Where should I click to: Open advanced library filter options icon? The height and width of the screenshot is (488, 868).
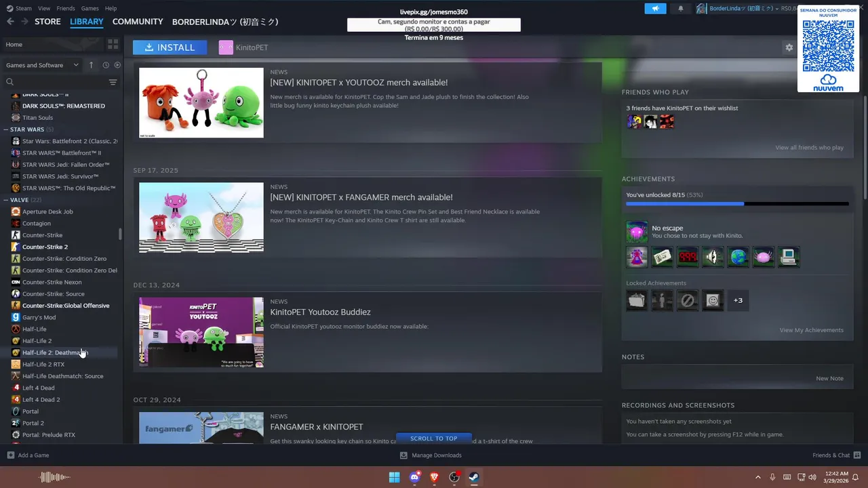click(x=113, y=82)
